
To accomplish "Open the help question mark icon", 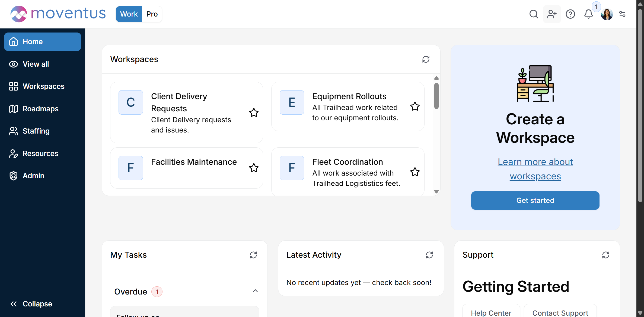I will [570, 14].
